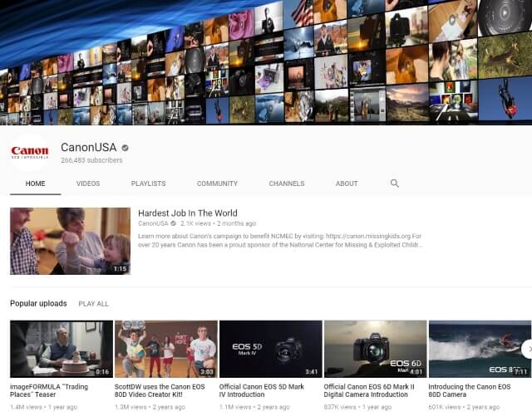Open the About tab
Screen dimensions: 532x416
pyautogui.click(x=347, y=184)
